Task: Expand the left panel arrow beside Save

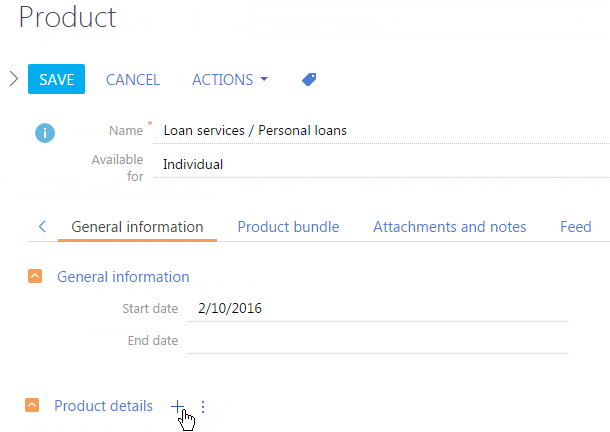Action: [14, 79]
